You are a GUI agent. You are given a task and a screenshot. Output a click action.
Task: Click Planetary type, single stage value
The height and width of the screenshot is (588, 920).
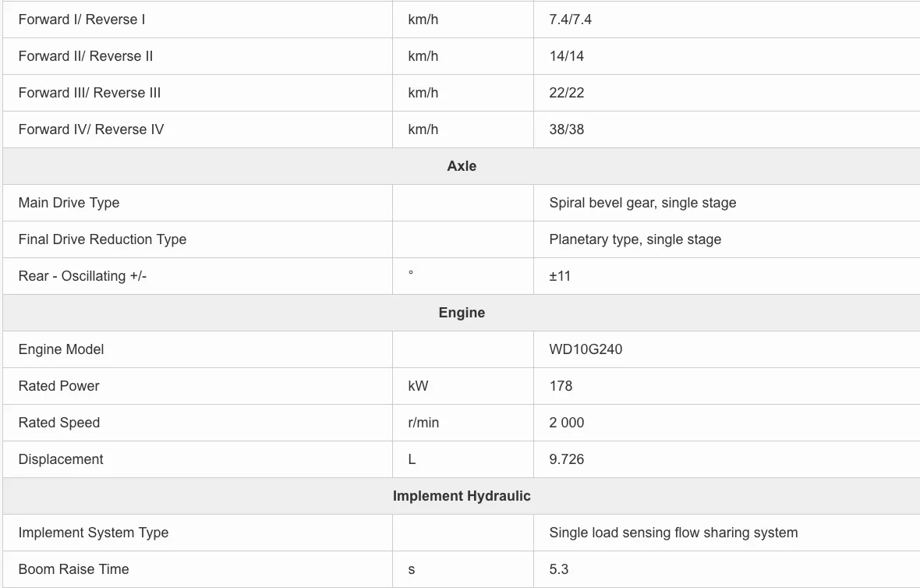635,239
